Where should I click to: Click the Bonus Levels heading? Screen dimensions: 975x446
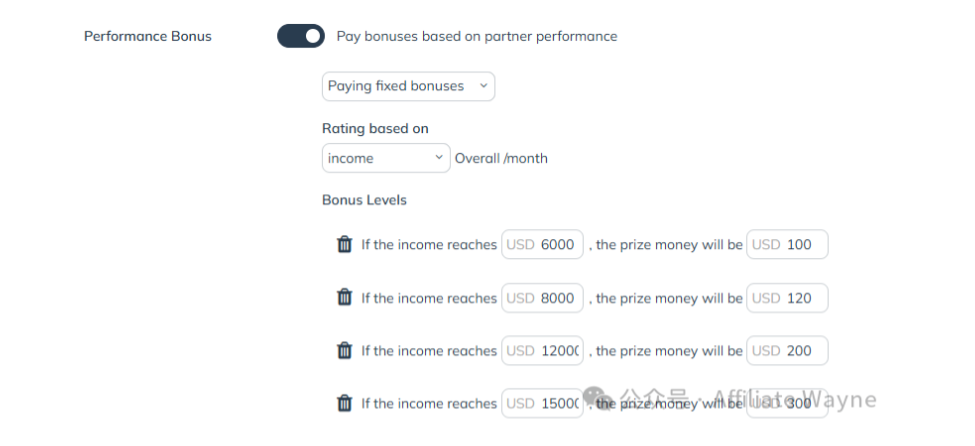coord(364,200)
